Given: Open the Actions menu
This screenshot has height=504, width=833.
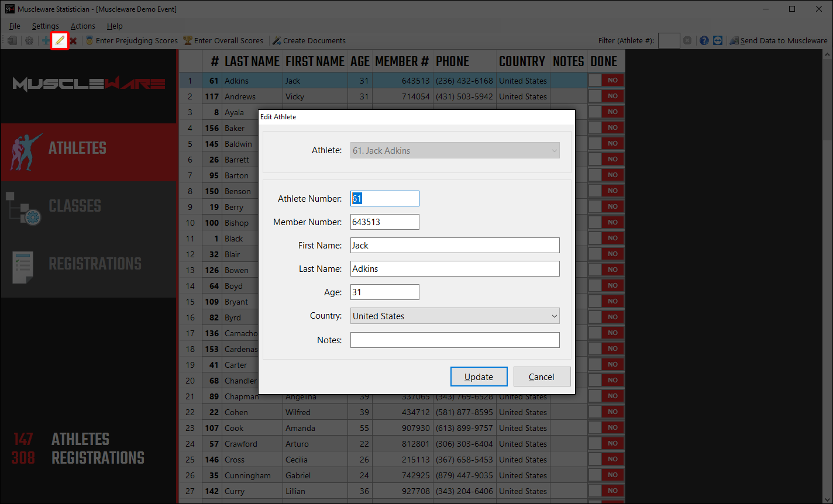Looking at the screenshot, I should click(x=82, y=26).
